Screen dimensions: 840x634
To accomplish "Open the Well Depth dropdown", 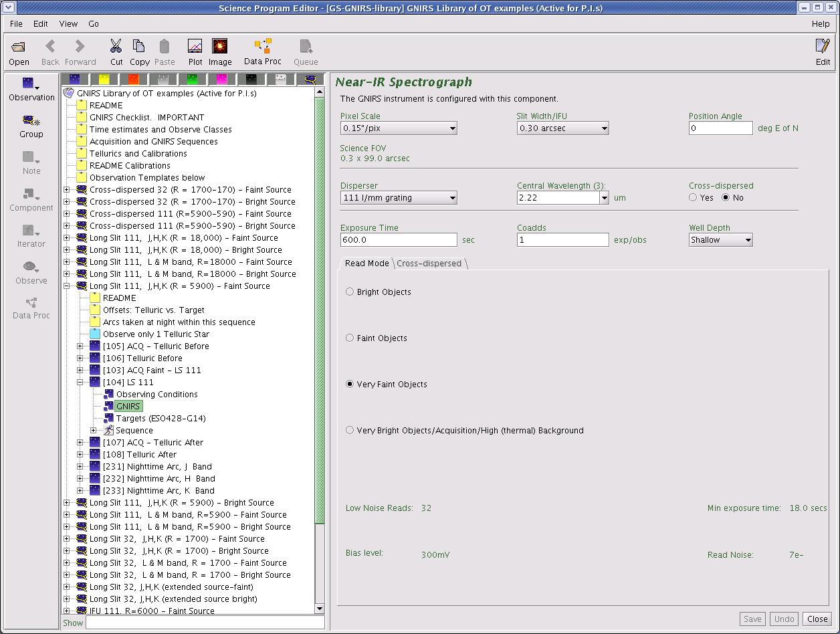I will (x=720, y=239).
